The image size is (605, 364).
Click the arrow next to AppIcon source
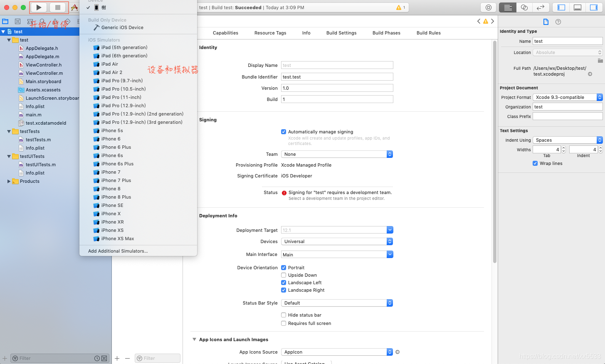pyautogui.click(x=398, y=352)
